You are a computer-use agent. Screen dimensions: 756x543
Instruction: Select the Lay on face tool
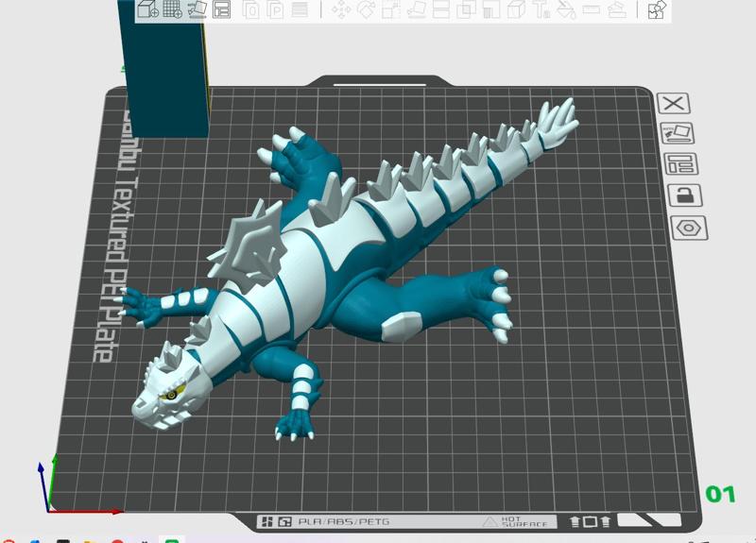416,10
